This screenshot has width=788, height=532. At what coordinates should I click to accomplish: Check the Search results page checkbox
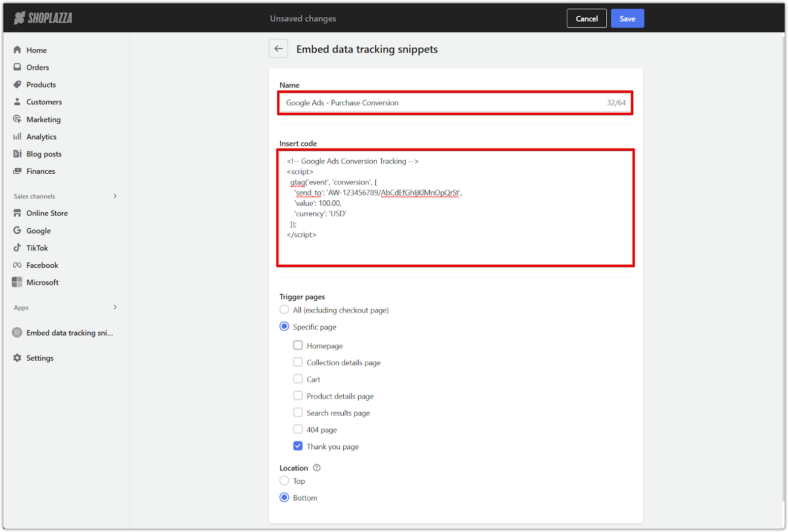click(298, 412)
